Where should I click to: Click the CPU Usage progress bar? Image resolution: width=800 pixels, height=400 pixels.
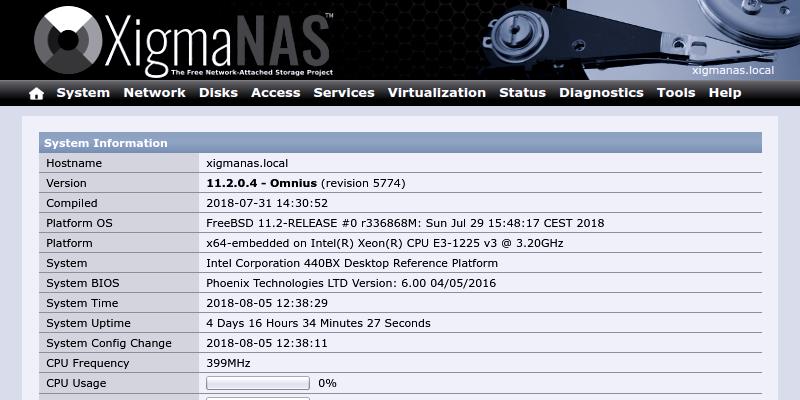point(258,383)
